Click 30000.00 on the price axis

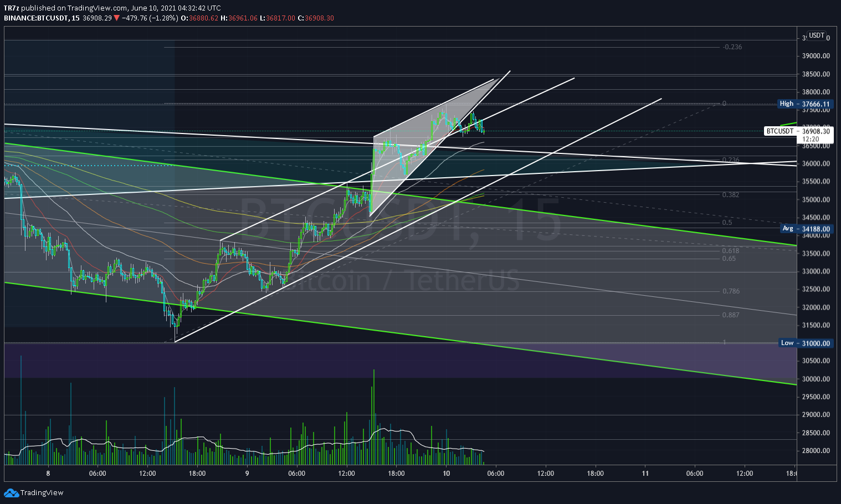[x=816, y=379]
